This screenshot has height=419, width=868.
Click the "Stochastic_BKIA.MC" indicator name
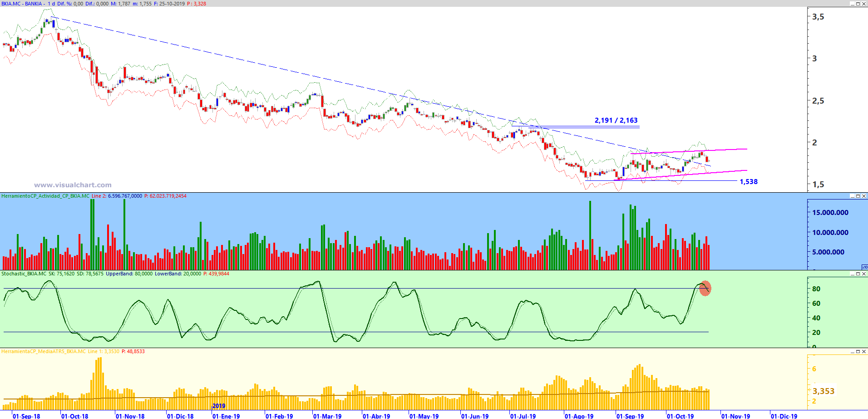(x=24, y=274)
